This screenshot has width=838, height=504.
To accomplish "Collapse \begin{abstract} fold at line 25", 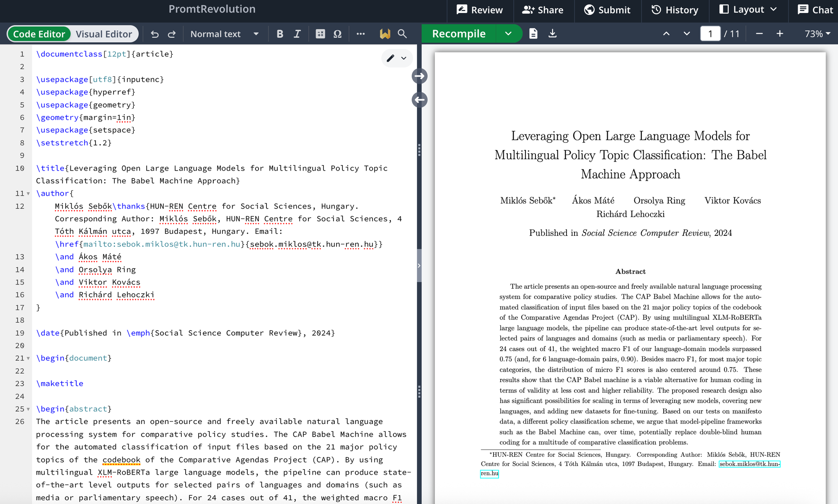I will click(28, 409).
